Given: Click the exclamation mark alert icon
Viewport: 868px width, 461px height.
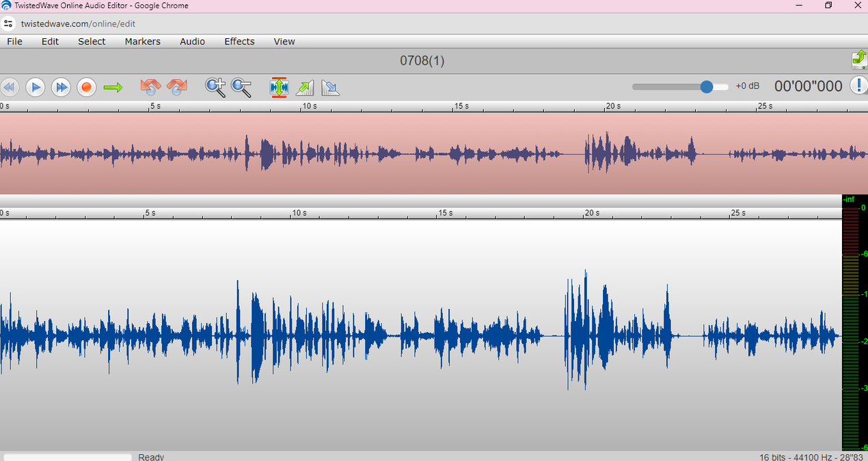Looking at the screenshot, I should tap(858, 85).
